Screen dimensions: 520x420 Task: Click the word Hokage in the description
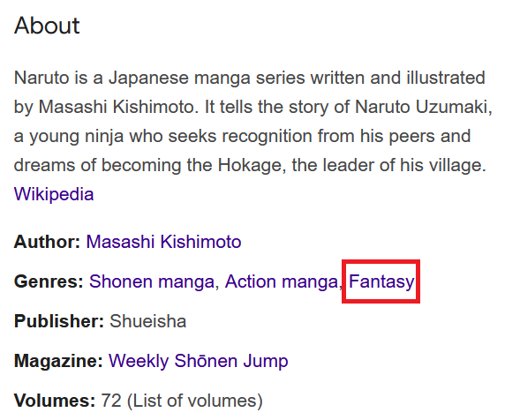[252, 165]
